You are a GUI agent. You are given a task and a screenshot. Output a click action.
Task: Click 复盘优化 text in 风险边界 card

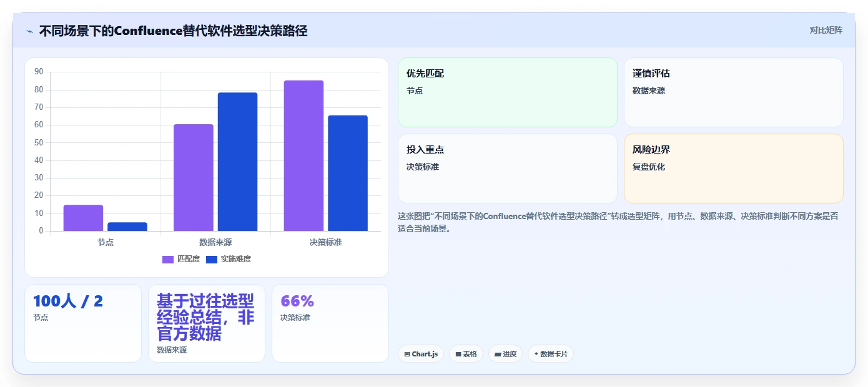click(649, 167)
